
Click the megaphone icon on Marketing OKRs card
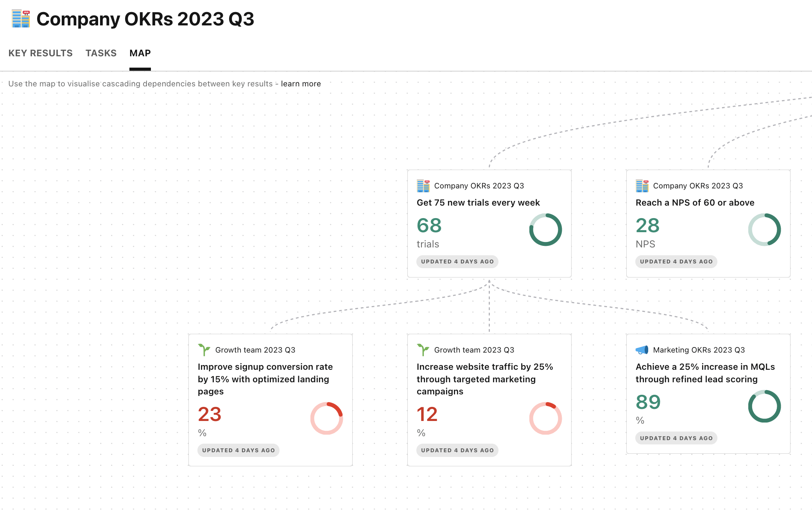click(643, 350)
